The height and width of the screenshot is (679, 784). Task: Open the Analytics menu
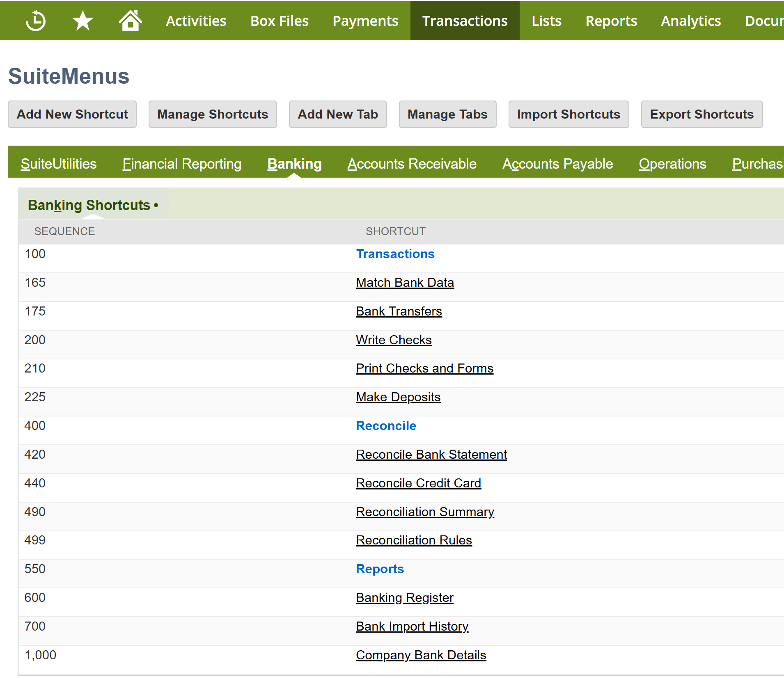pyautogui.click(x=690, y=21)
